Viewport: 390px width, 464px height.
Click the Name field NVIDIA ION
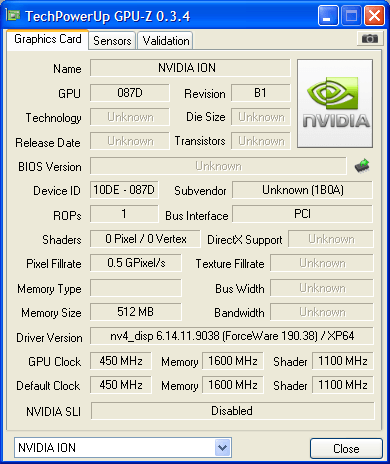pyautogui.click(x=190, y=68)
